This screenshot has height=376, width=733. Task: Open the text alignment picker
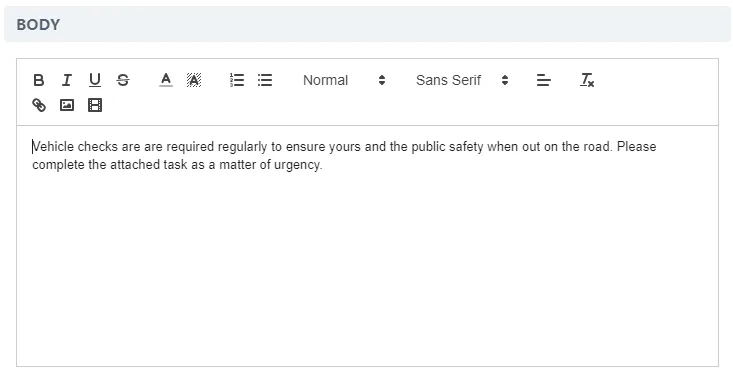click(543, 80)
